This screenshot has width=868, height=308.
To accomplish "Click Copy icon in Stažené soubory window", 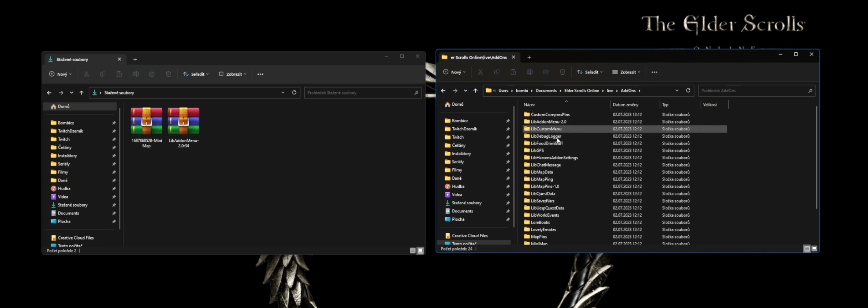I will [103, 74].
